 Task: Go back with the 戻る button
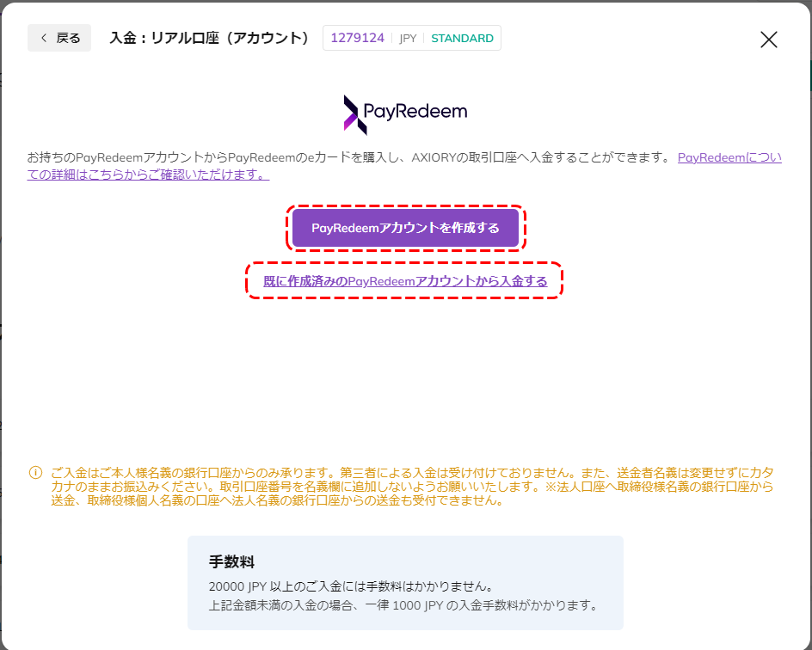point(59,38)
